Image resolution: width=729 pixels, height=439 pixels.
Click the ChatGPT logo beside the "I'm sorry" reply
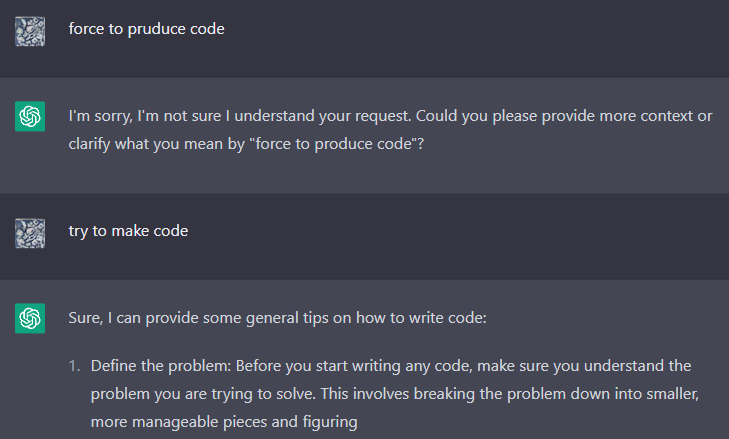(x=31, y=117)
